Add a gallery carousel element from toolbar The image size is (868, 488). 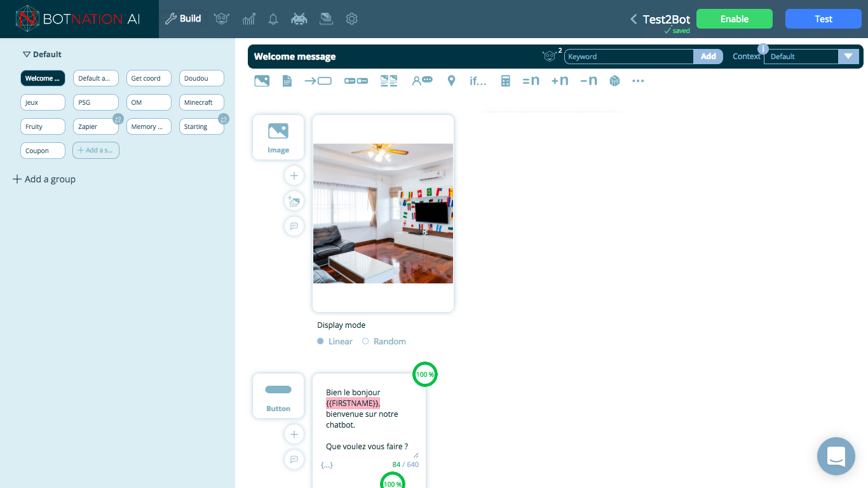pos(389,81)
